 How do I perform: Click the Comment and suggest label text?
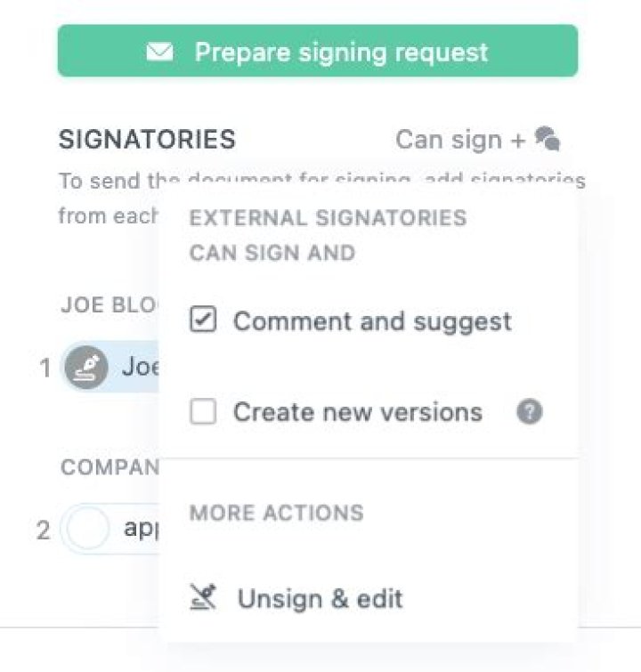point(372,320)
